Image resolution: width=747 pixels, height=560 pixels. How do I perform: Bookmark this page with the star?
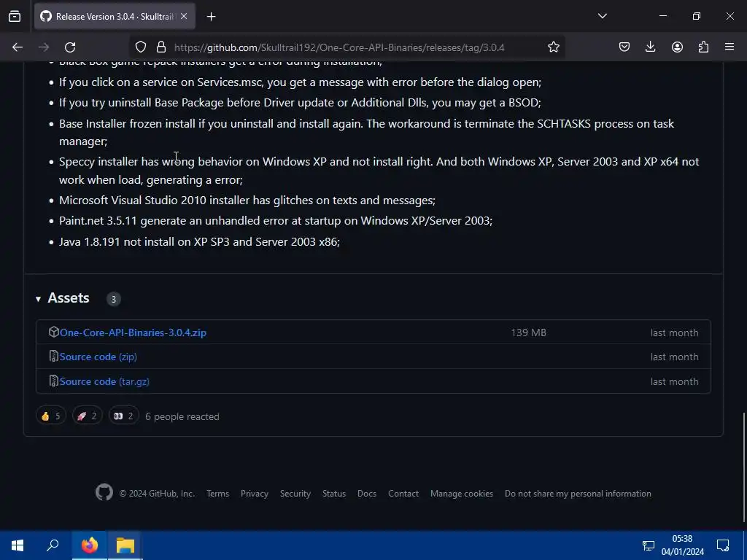[x=553, y=47]
